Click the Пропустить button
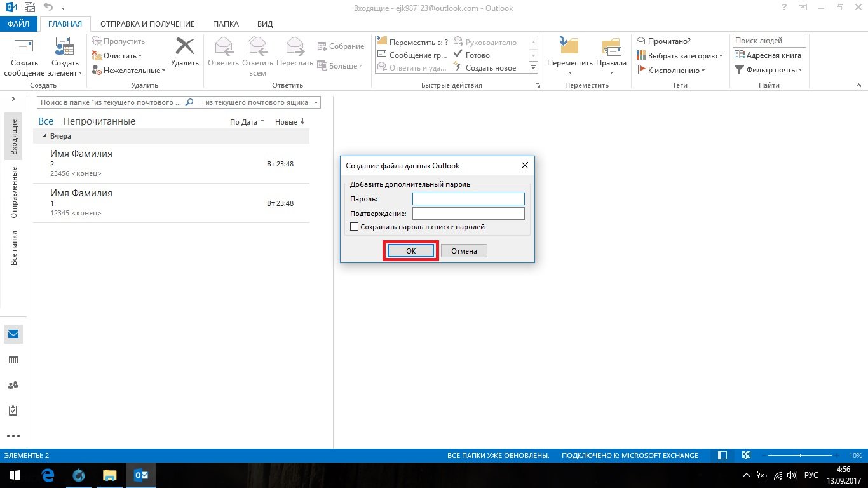Viewport: 868px width, 488px height. (x=118, y=41)
